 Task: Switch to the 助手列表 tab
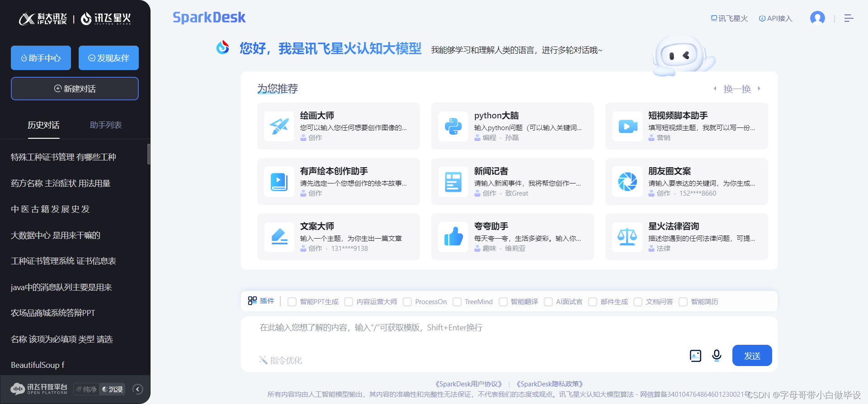tap(106, 125)
